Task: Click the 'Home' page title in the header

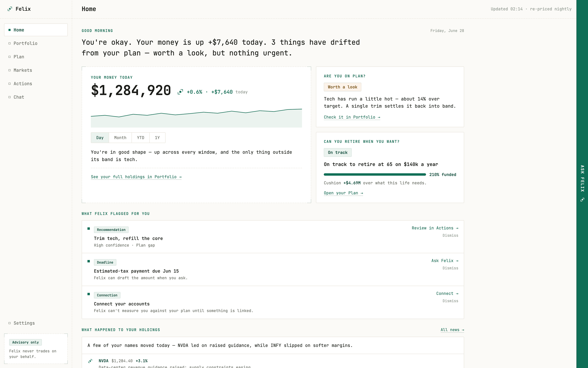Action: [89, 9]
